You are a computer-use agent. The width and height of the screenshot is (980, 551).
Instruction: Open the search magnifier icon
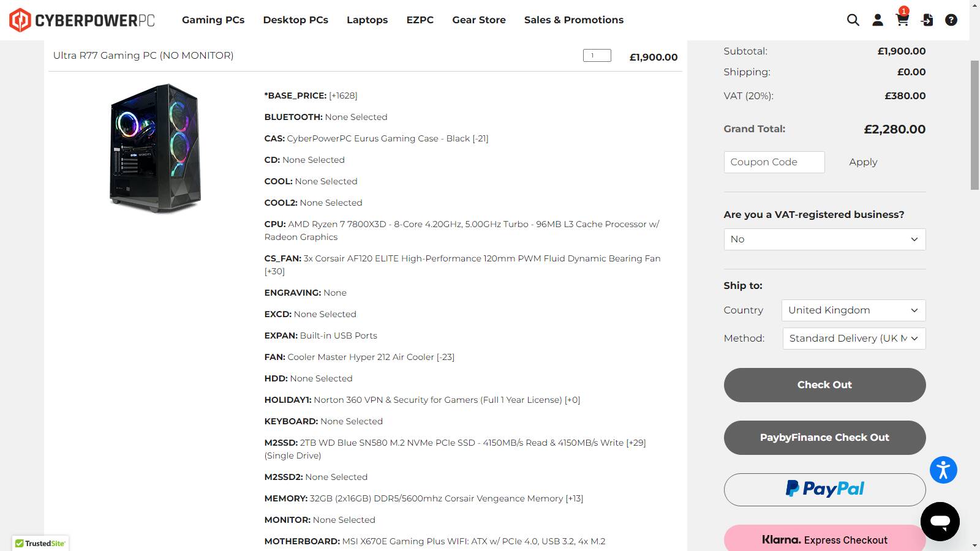[853, 20]
